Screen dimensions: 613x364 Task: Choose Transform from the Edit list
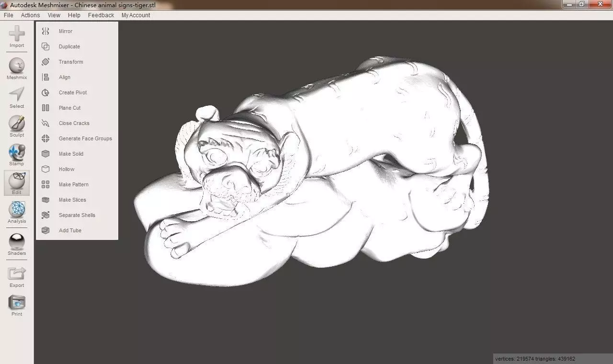[71, 62]
